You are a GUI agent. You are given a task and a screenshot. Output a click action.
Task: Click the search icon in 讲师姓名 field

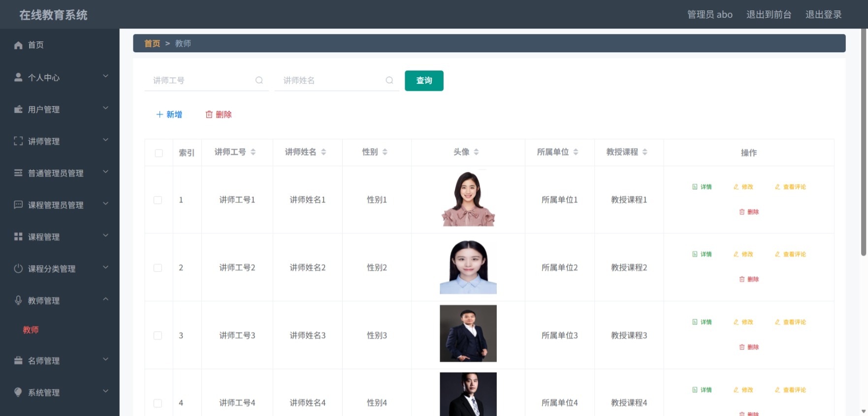pos(389,80)
